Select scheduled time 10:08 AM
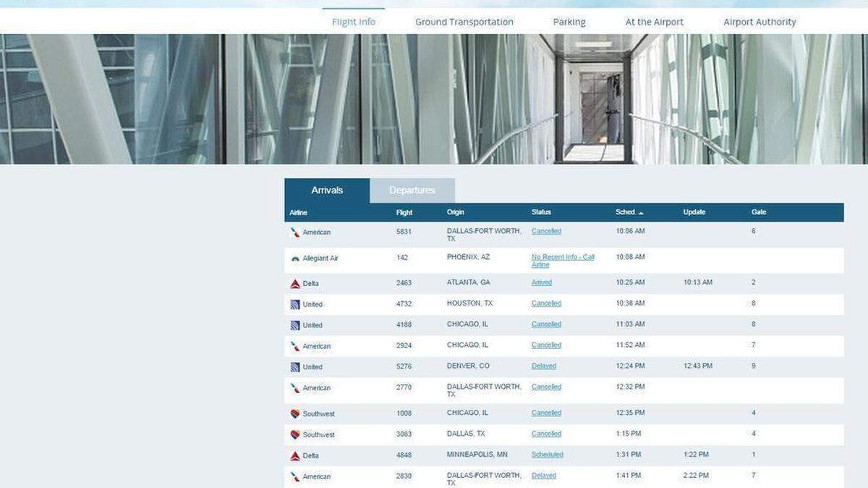 tap(630, 257)
